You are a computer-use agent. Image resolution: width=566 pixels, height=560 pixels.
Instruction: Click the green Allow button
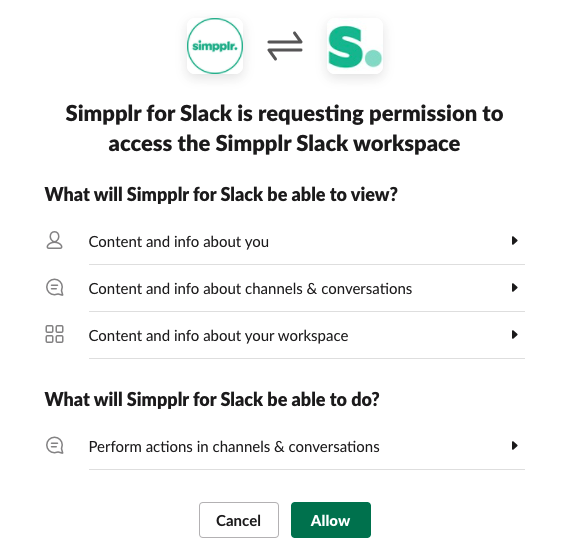point(331,520)
